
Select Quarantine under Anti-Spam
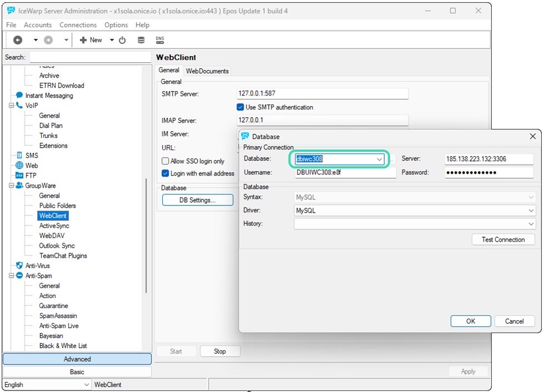coord(53,305)
